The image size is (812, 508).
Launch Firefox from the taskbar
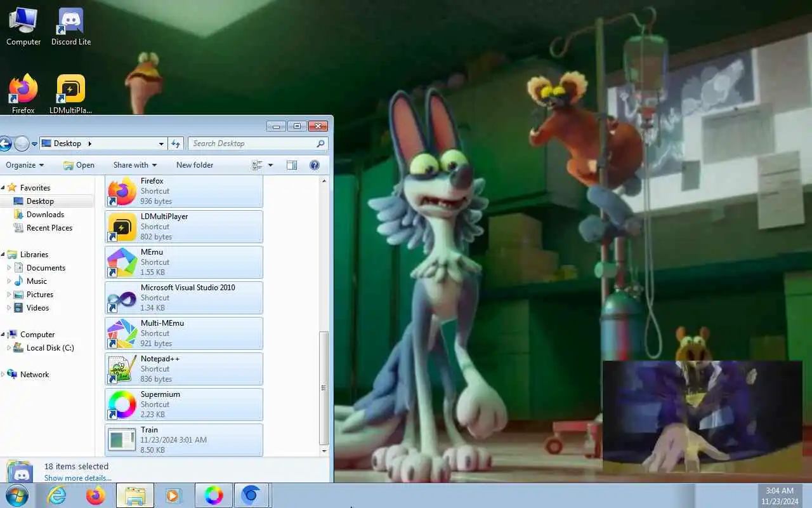96,495
